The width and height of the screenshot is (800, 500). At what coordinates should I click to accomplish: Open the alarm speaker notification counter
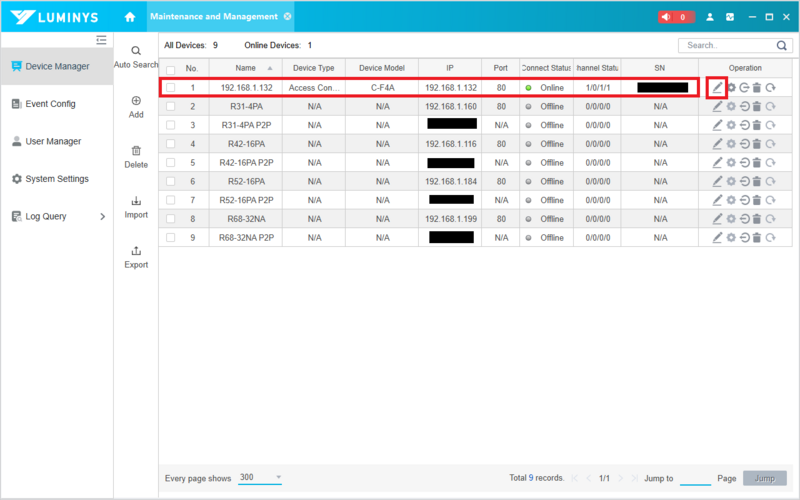click(x=676, y=17)
